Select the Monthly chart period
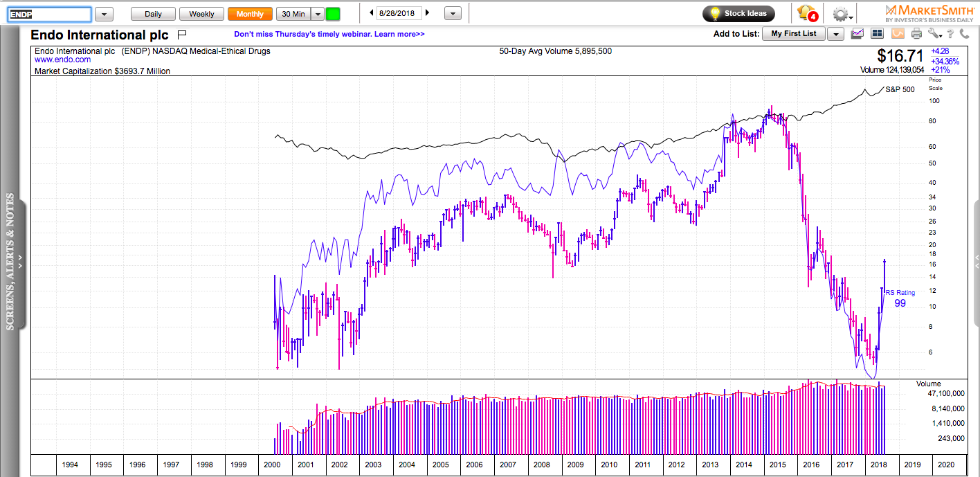The image size is (980, 477). pyautogui.click(x=250, y=14)
